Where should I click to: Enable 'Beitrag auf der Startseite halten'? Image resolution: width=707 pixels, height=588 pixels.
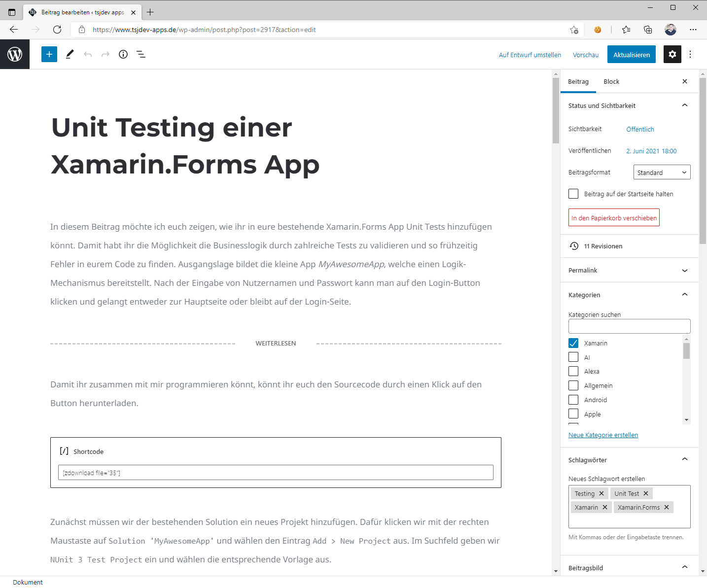click(x=573, y=194)
